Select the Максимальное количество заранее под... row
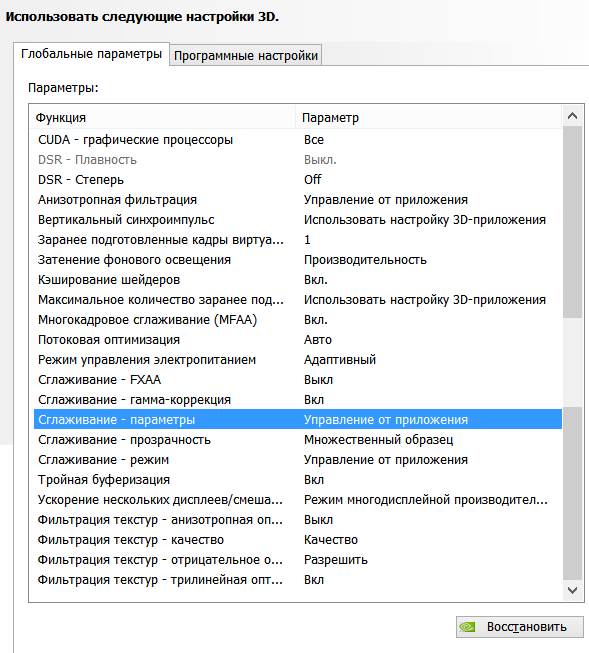The height and width of the screenshot is (653, 589). point(298,299)
